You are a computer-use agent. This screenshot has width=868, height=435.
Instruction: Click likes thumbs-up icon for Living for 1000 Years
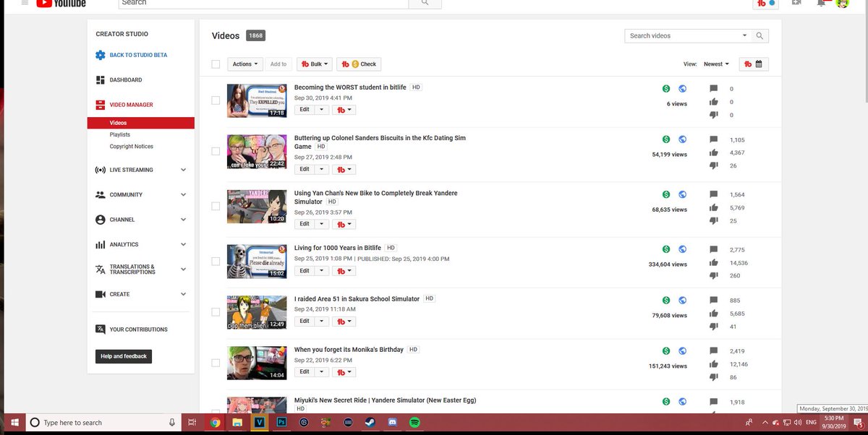click(x=714, y=263)
